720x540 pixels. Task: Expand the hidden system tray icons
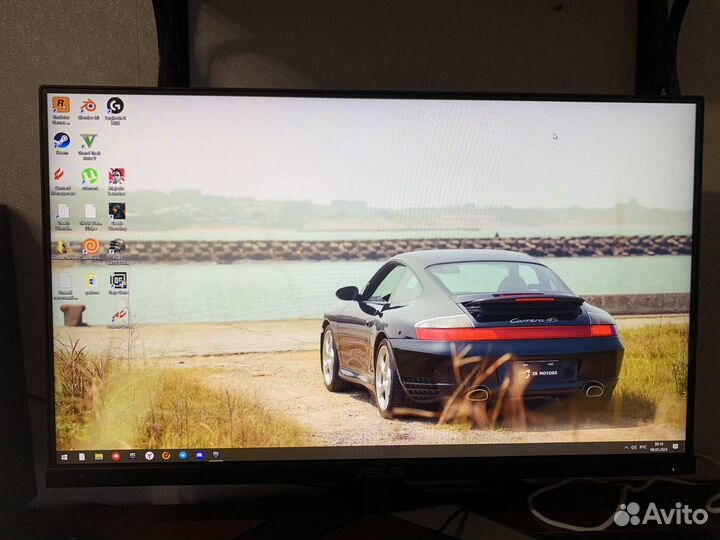(x=626, y=447)
